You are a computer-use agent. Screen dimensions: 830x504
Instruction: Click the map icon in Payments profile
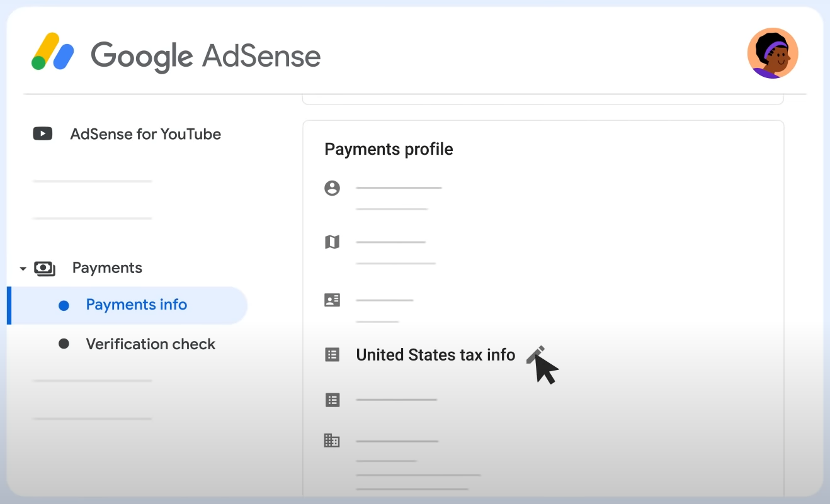332,242
